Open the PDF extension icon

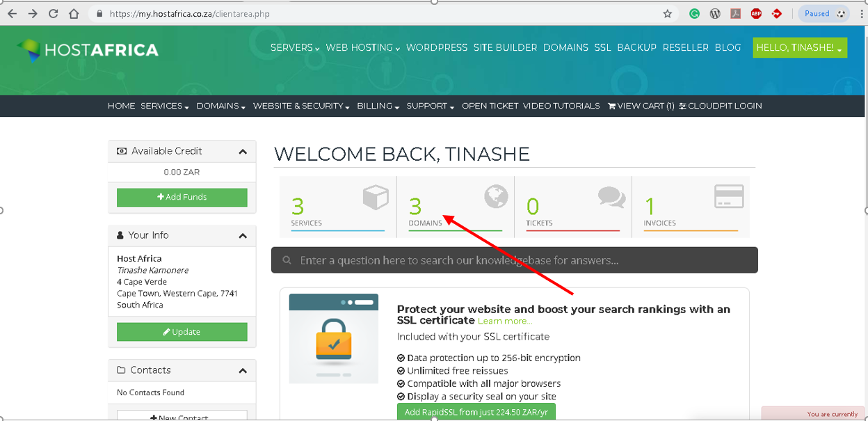pyautogui.click(x=735, y=13)
